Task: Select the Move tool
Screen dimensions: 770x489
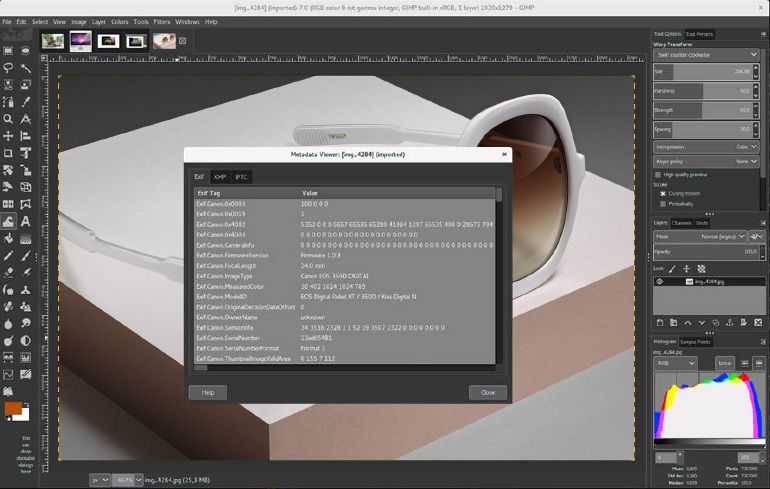Action: pos(8,136)
